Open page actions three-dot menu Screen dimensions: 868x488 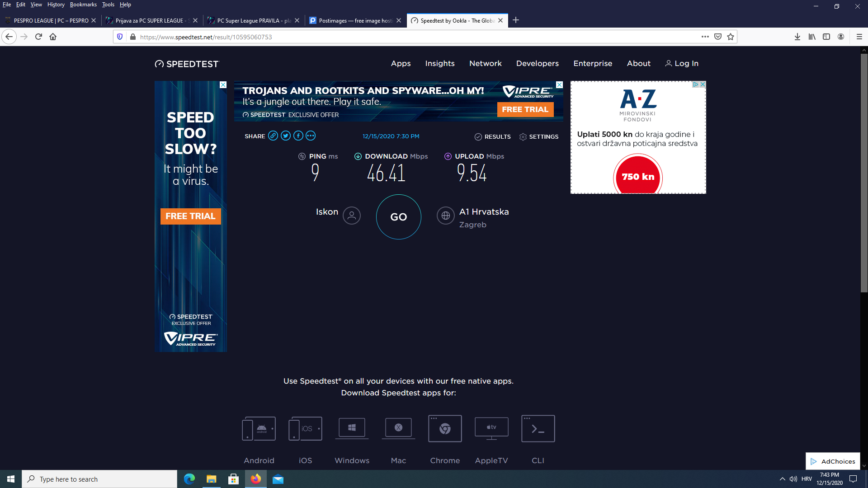[705, 37]
